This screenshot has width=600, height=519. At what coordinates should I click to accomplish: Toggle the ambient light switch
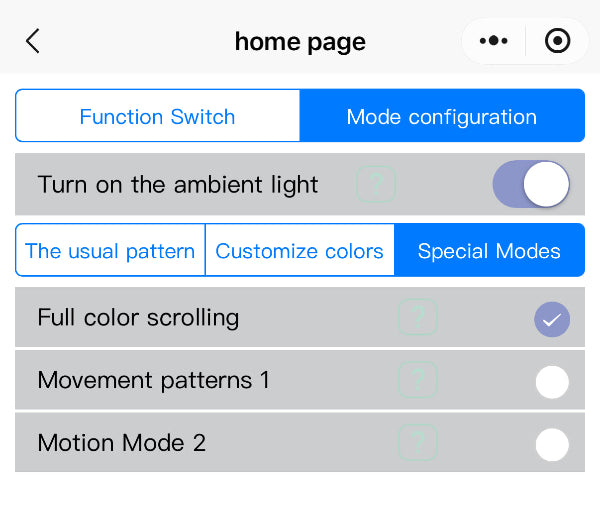[531, 184]
